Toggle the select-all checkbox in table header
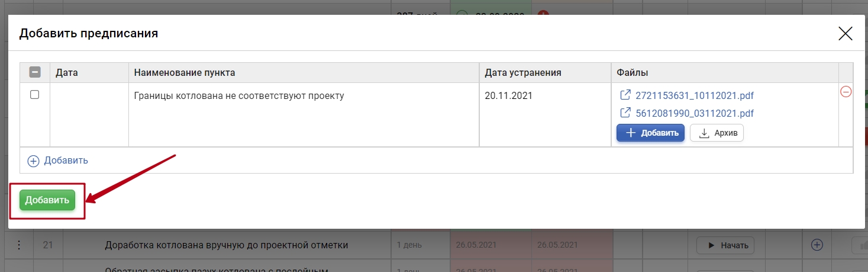Image resolution: width=868 pixels, height=272 pixels. [x=34, y=72]
